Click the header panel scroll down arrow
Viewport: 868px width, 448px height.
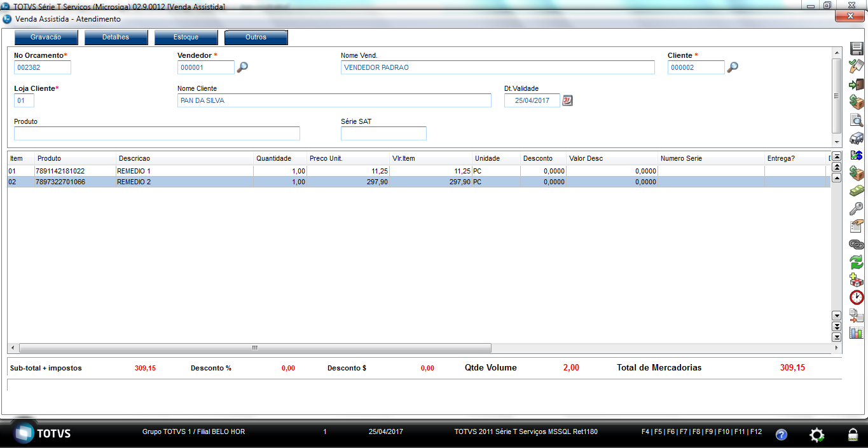837,142
